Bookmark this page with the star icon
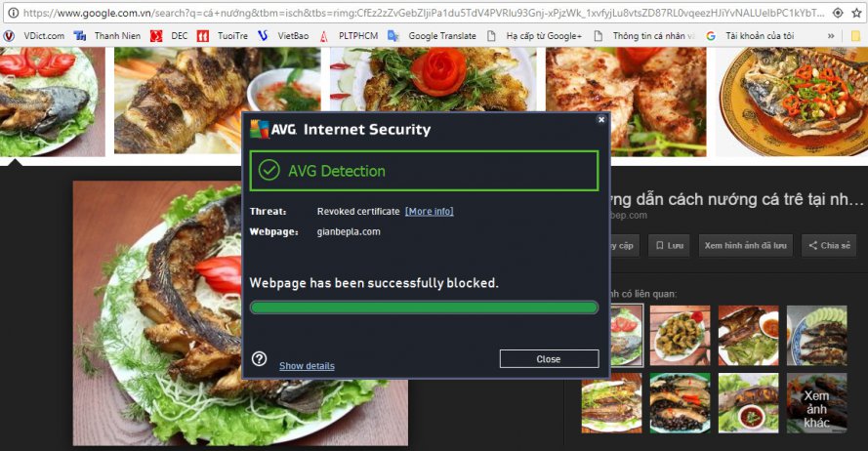Image resolution: width=868 pixels, height=451 pixels. (859, 13)
